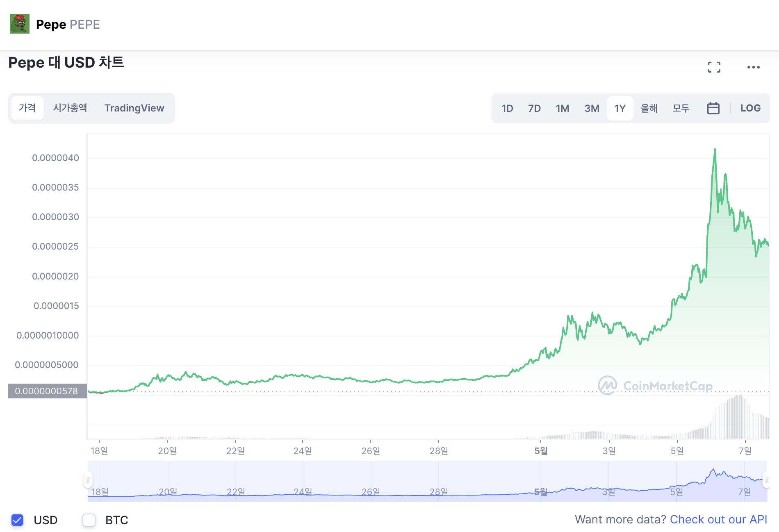
Task: Select 1M time range
Action: tap(563, 108)
